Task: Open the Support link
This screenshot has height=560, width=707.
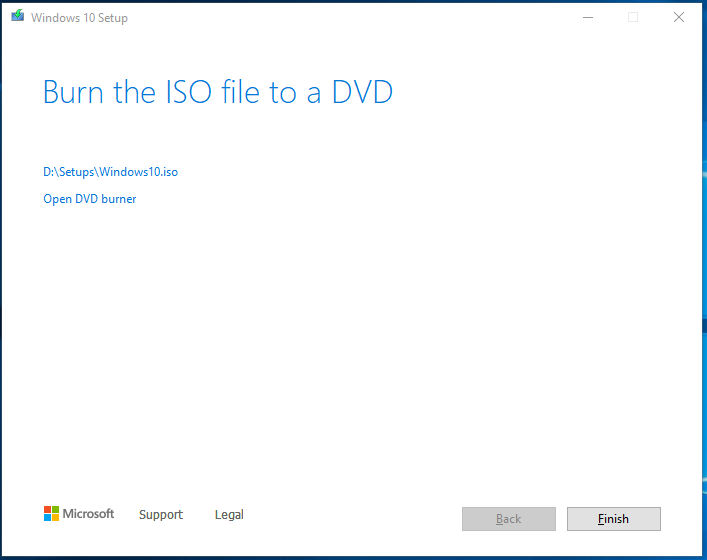Action: pyautogui.click(x=161, y=514)
